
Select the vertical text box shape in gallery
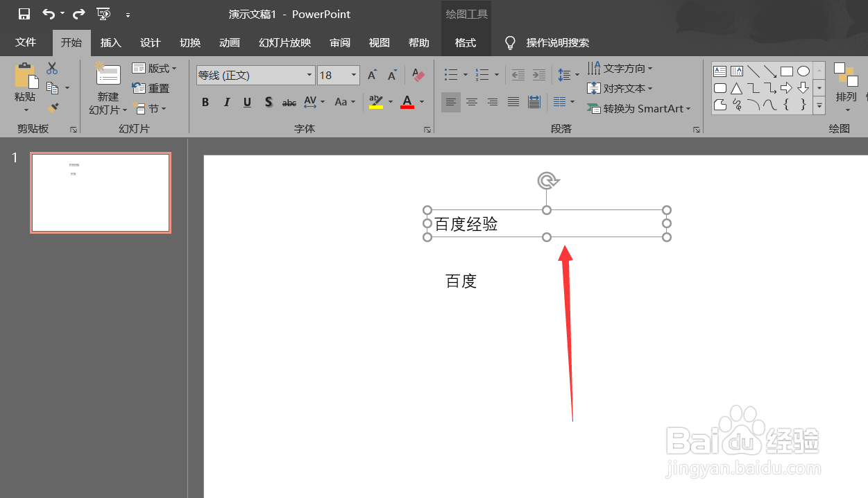click(x=737, y=71)
